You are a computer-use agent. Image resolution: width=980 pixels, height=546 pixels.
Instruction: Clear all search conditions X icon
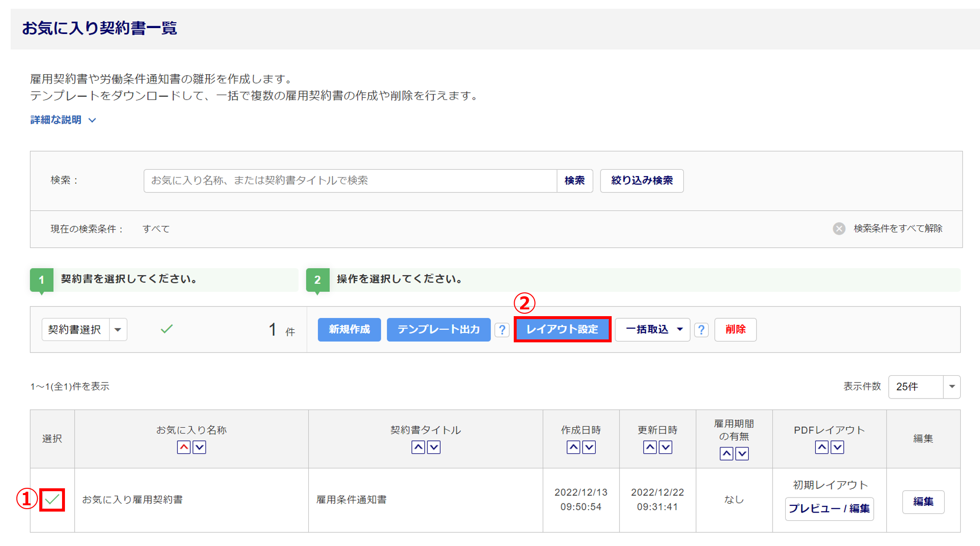[839, 228]
